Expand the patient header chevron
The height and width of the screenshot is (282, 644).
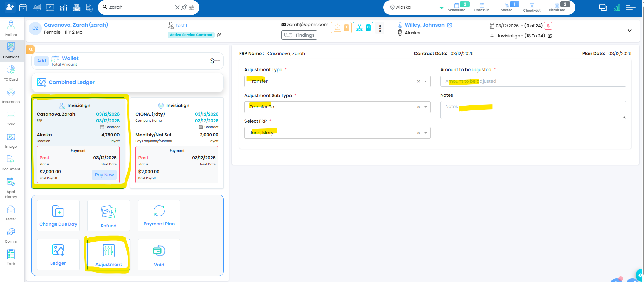[x=630, y=31]
